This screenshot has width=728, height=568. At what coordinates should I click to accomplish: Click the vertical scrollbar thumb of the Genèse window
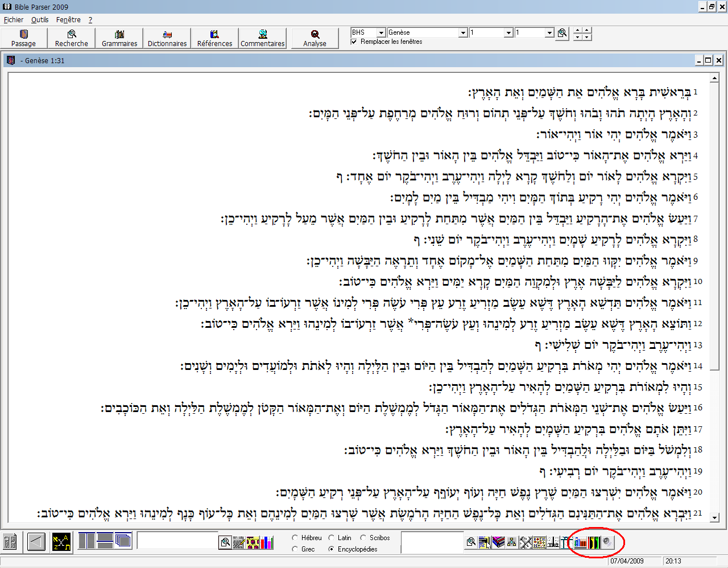[715, 227]
